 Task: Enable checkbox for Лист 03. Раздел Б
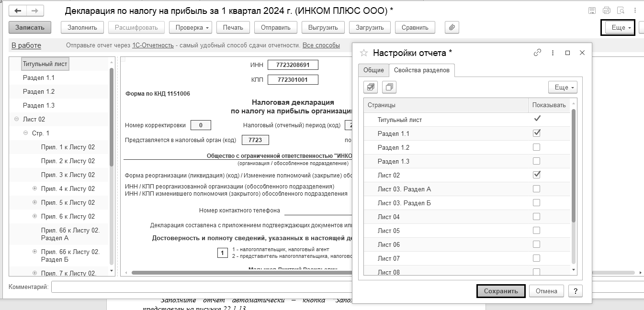pos(536,202)
